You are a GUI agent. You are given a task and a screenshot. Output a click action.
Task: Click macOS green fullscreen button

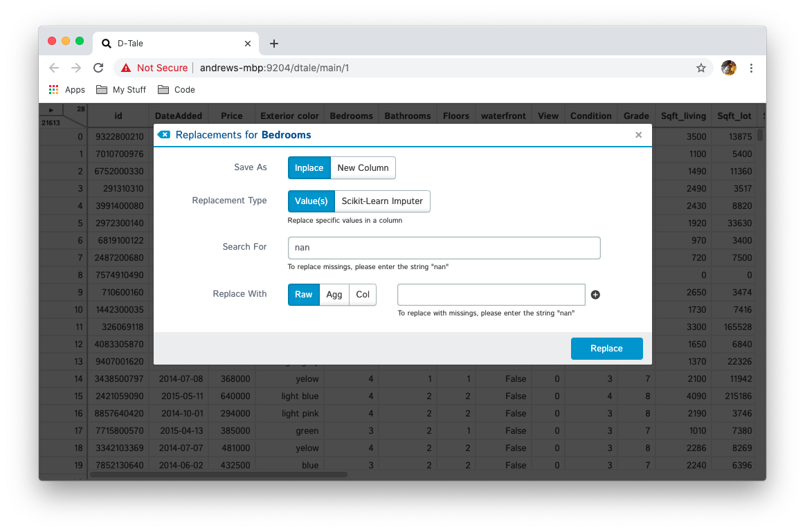80,41
